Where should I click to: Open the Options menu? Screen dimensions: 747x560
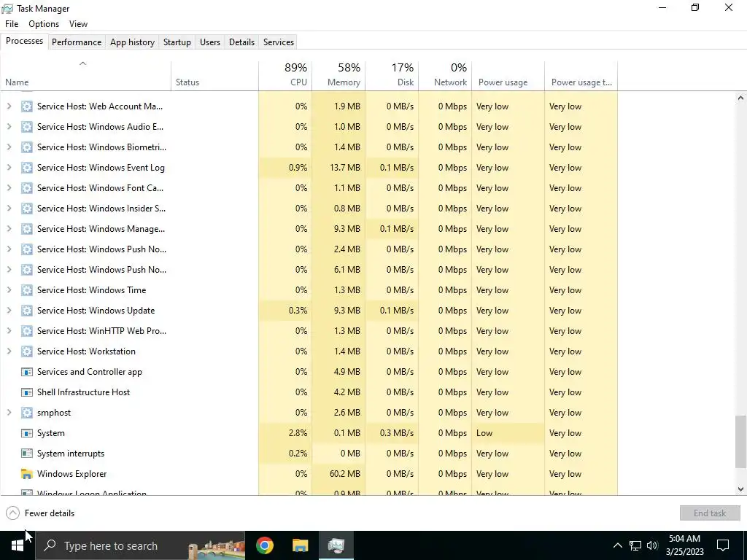[x=44, y=24]
